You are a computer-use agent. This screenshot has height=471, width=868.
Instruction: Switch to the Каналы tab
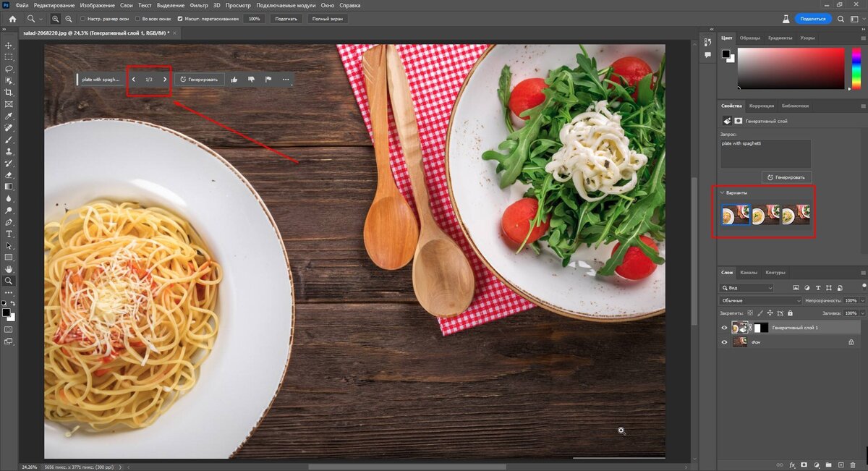click(x=749, y=273)
